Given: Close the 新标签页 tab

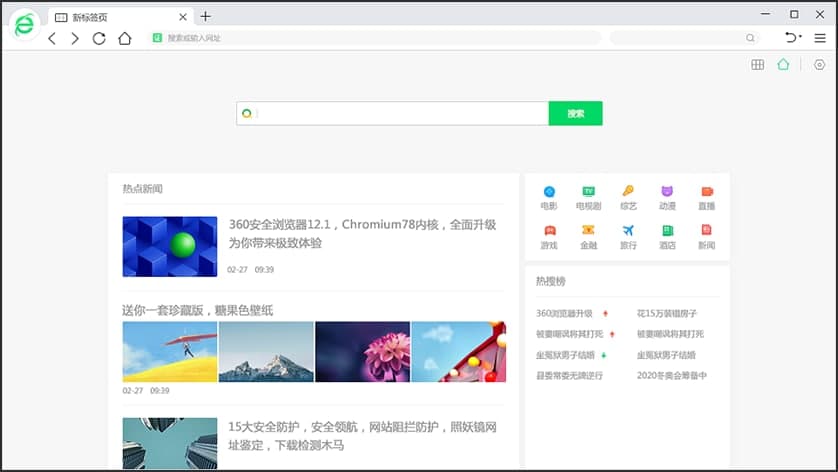Looking at the screenshot, I should pyautogui.click(x=183, y=17).
